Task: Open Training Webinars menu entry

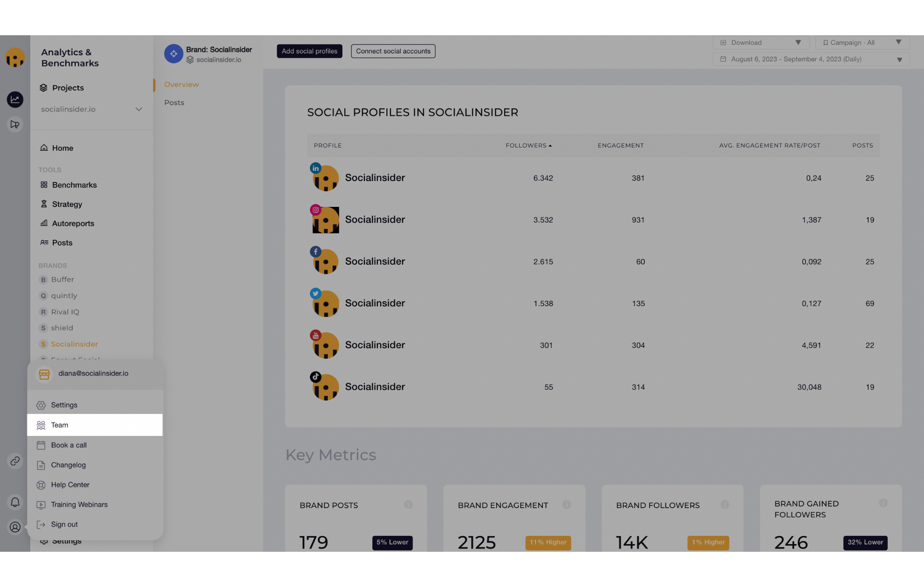Action: (x=95, y=504)
